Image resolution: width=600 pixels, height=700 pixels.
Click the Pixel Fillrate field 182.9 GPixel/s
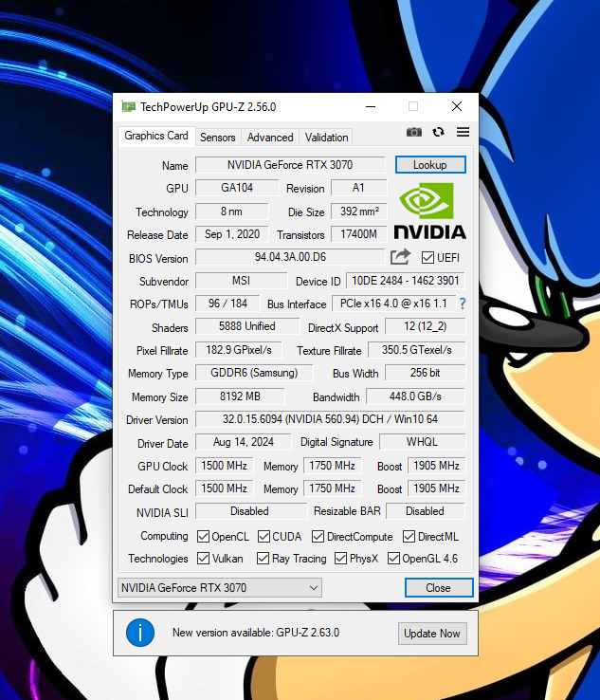coord(239,350)
